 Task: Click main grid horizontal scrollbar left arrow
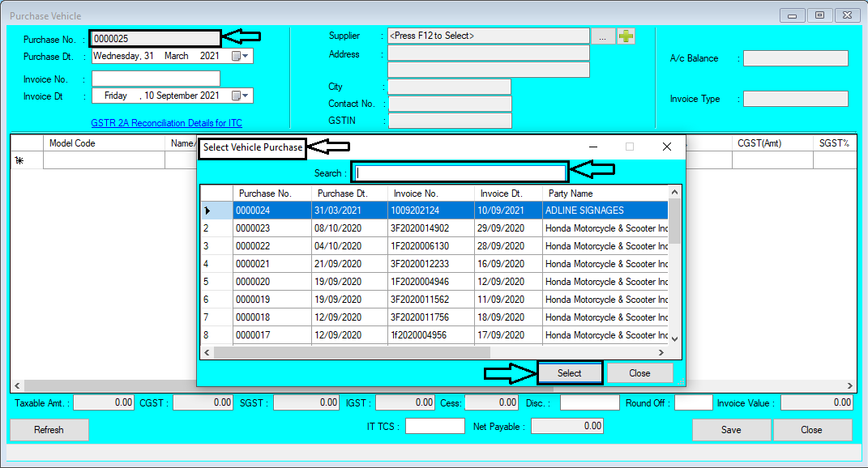pyautogui.click(x=17, y=385)
